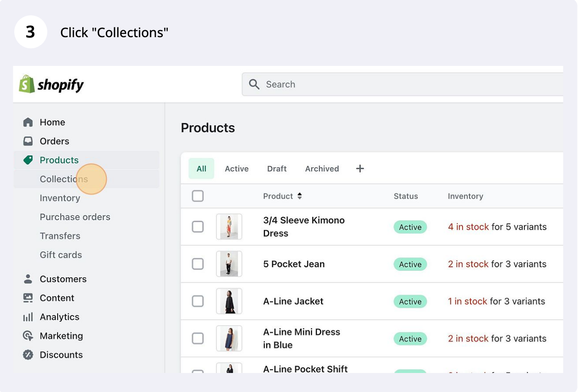Image resolution: width=578 pixels, height=392 pixels.
Task: Click in the Search field
Action: pyautogui.click(x=403, y=84)
